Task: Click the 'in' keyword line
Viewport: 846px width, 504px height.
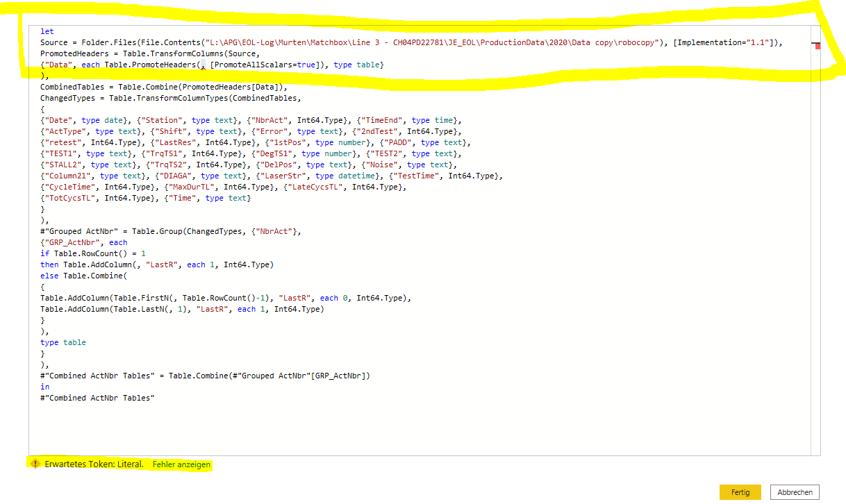Action: (44, 387)
